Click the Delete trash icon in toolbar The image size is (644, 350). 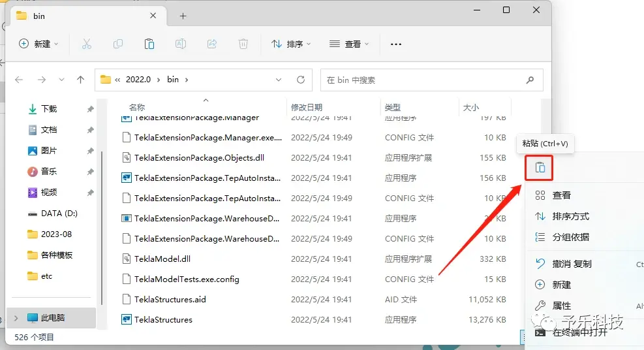pyautogui.click(x=243, y=44)
